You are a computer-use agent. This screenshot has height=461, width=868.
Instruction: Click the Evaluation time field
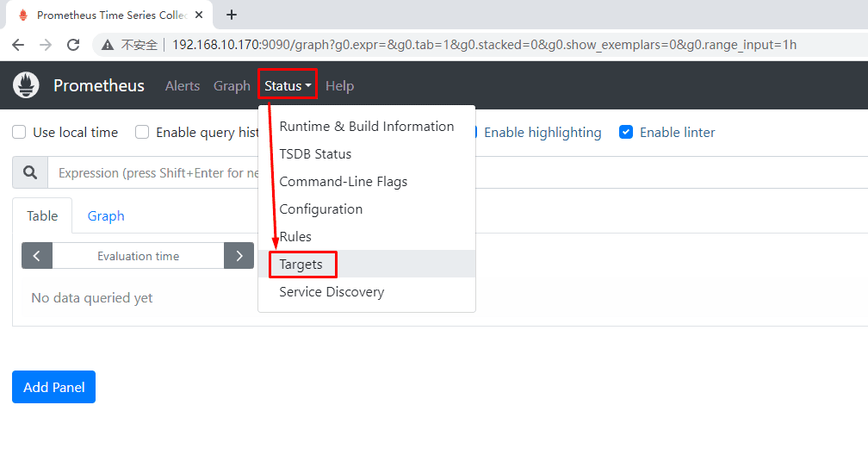pos(139,256)
